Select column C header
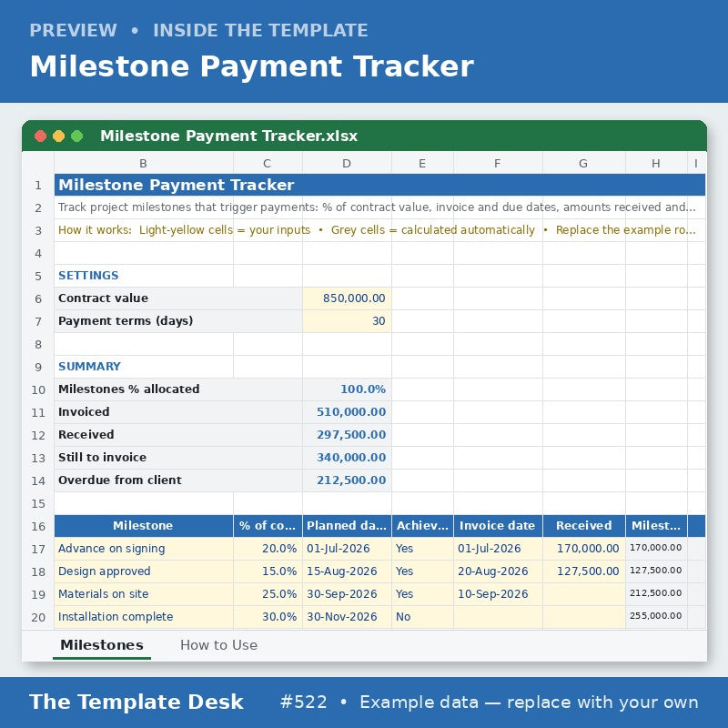 268,163
